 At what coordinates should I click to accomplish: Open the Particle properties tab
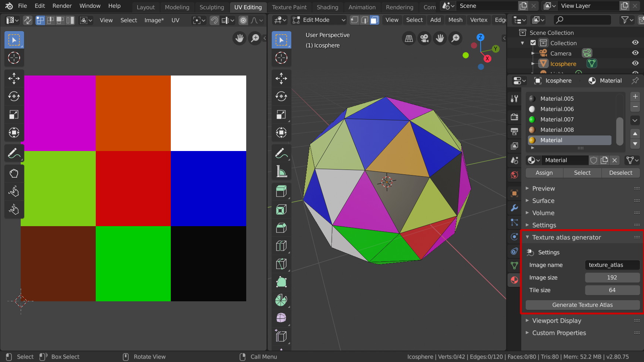click(x=514, y=222)
